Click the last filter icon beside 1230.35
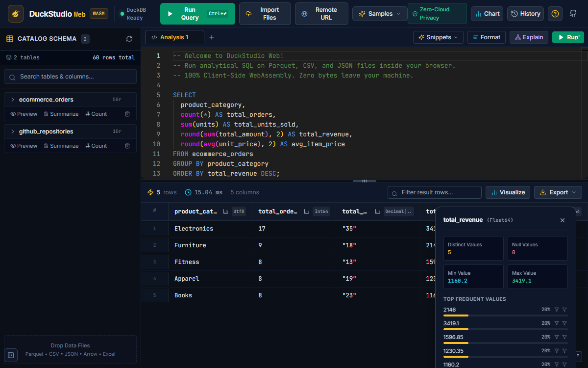The width and height of the screenshot is (588, 368). click(564, 351)
